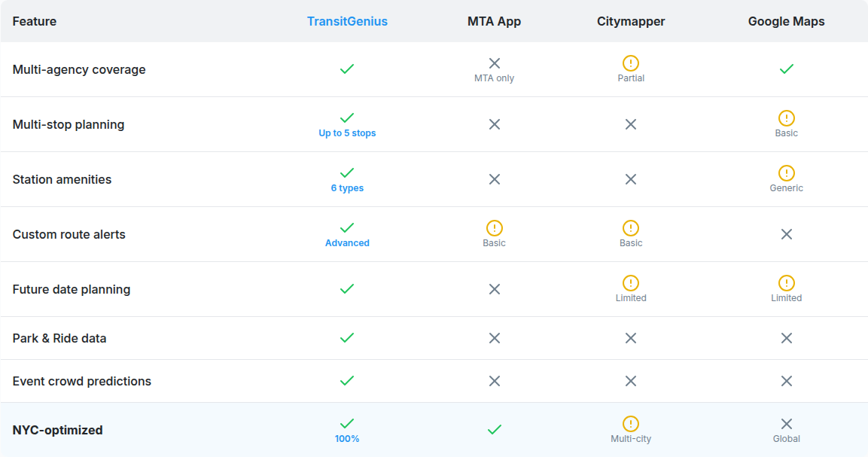Select the MTA App column header
The width and height of the screenshot is (868, 457).
494,21
